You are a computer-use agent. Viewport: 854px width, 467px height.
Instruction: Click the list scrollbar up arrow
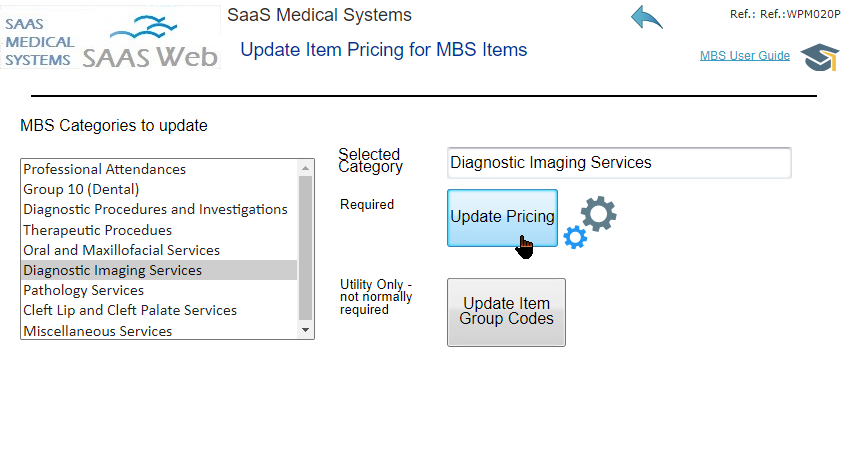point(306,168)
